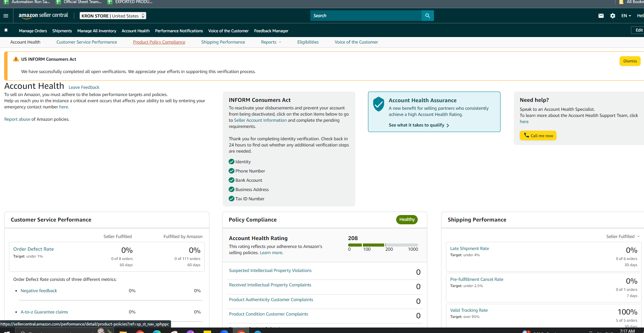The width and height of the screenshot is (644, 333).
Task: Open Received Intellectual Property Complaints
Action: pos(270,285)
